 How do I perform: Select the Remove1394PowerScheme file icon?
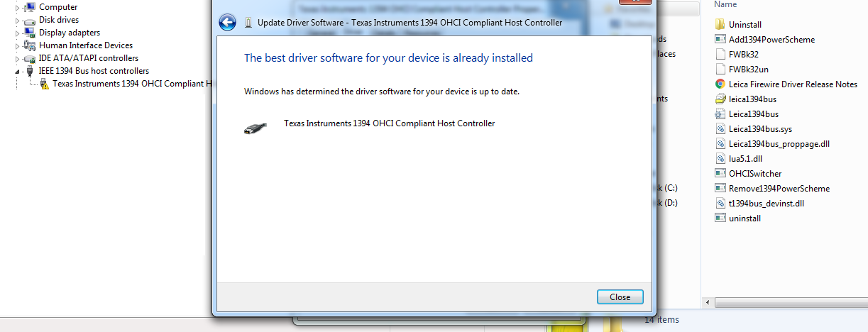(720, 189)
